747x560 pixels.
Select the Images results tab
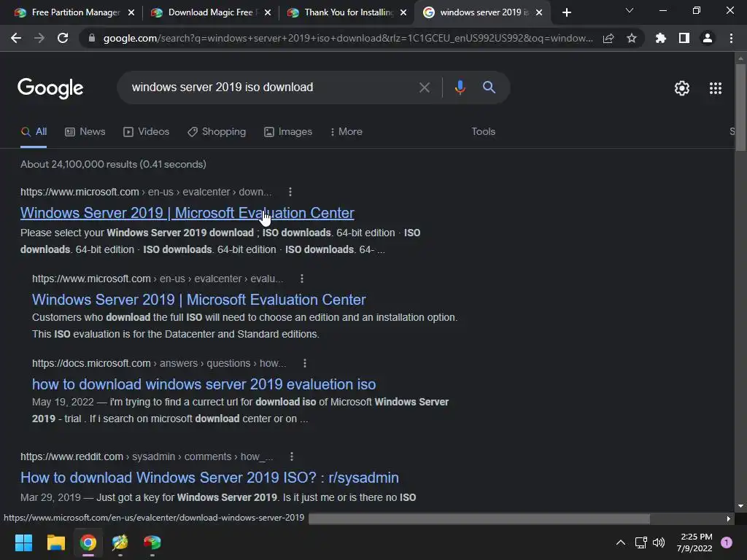288,132
